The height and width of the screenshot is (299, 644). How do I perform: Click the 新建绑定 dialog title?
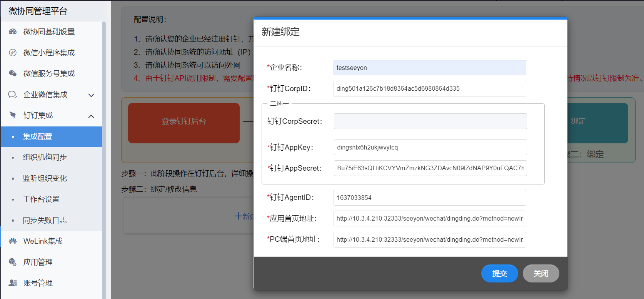tap(280, 32)
